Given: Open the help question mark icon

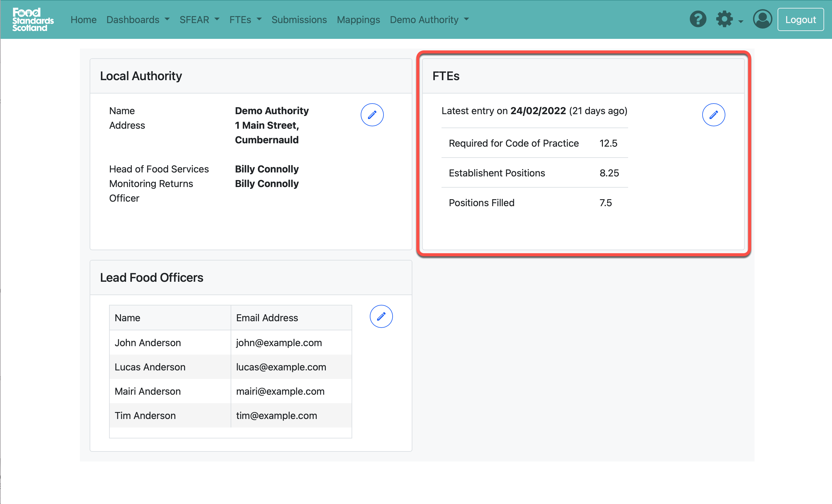Looking at the screenshot, I should tap(698, 19).
